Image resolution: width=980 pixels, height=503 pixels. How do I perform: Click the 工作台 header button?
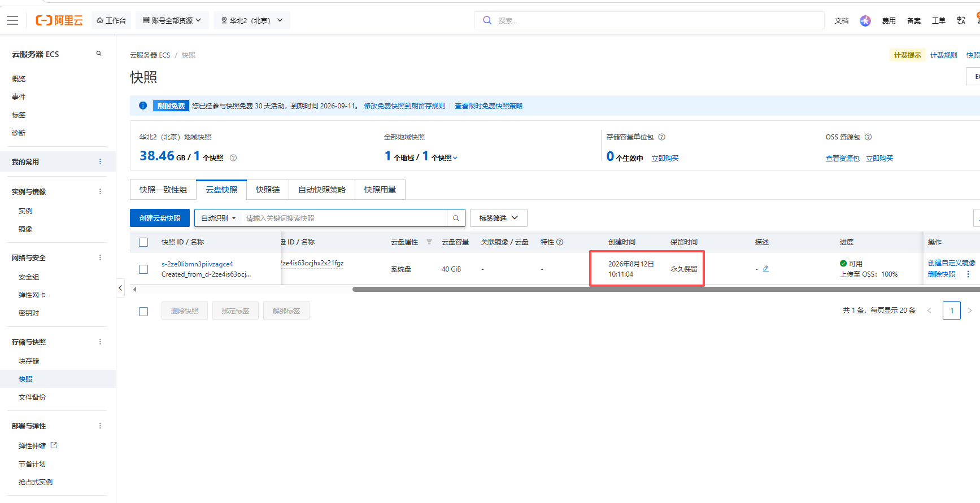pos(111,20)
